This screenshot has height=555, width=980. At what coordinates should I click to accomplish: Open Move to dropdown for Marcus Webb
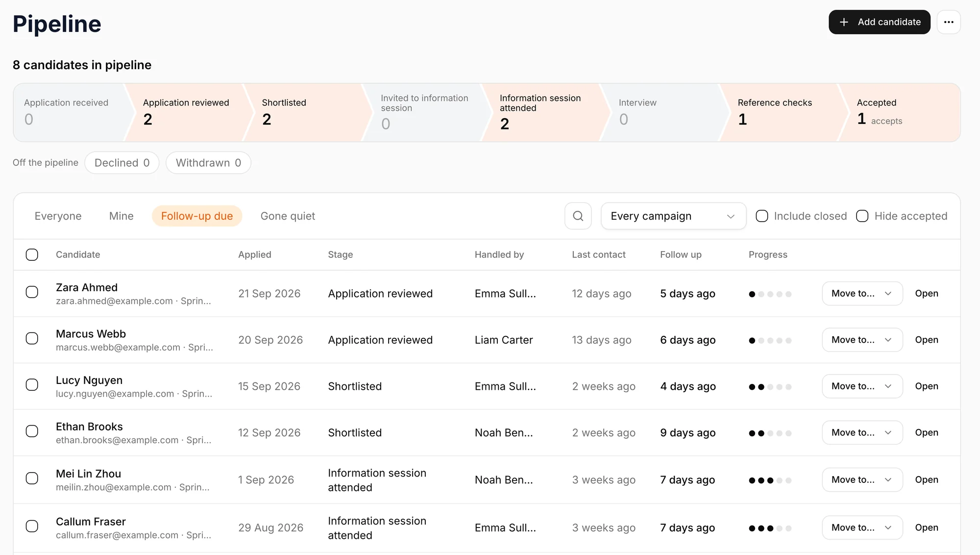pos(862,340)
